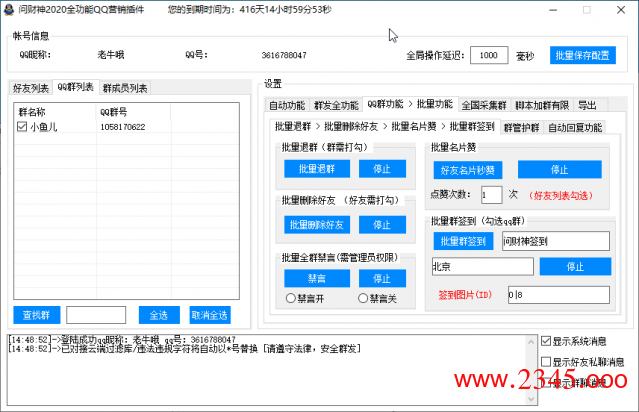Close the application window

click(x=621, y=10)
